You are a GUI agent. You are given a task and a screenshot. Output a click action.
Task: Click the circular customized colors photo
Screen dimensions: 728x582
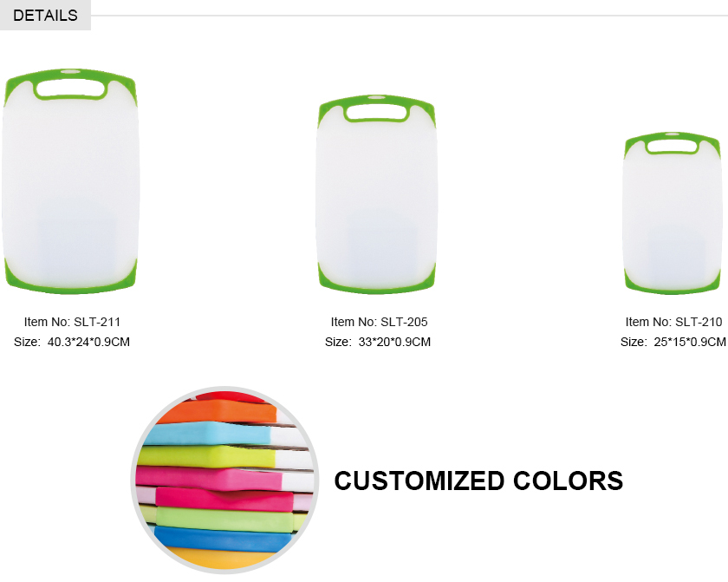click(224, 481)
